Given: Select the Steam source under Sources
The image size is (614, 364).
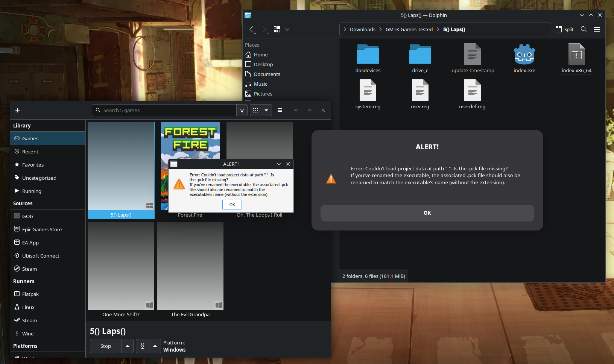Looking at the screenshot, I should tap(47, 269).
